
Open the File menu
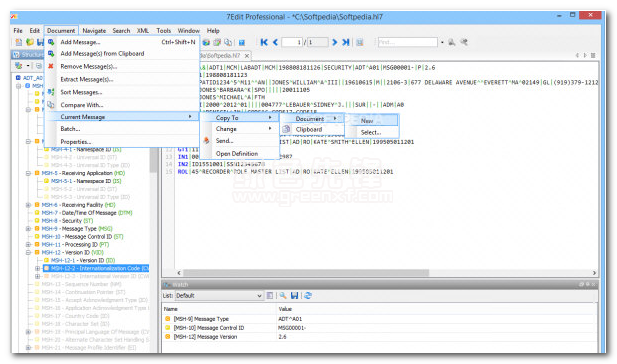coord(18,31)
